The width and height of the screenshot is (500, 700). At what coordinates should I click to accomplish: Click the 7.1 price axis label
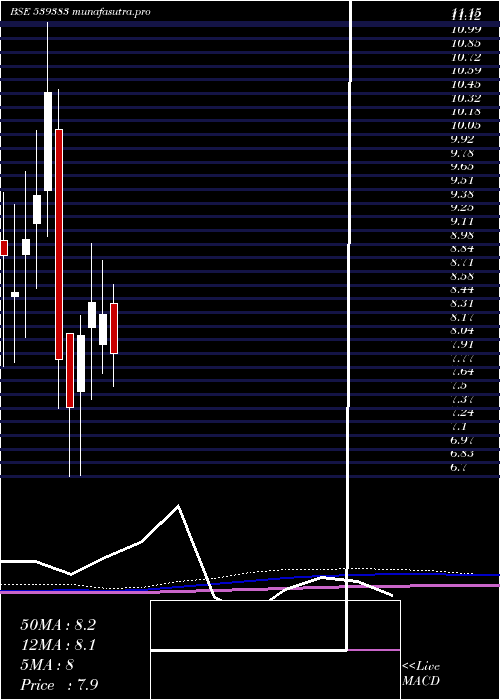pos(459,427)
